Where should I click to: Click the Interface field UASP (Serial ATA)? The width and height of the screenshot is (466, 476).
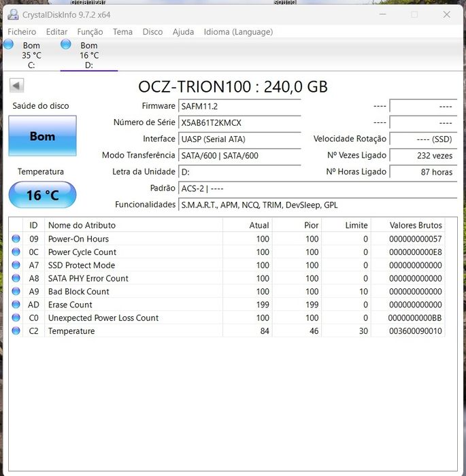tap(239, 139)
